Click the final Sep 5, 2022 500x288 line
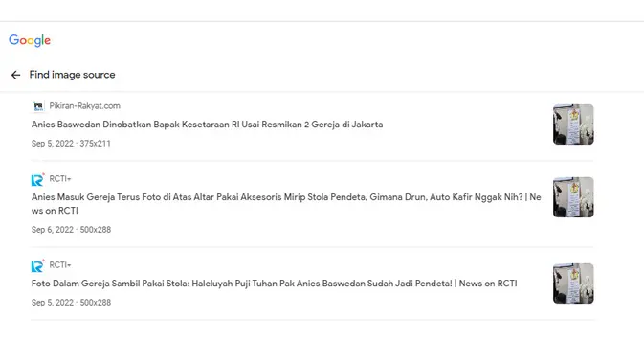 tap(71, 303)
